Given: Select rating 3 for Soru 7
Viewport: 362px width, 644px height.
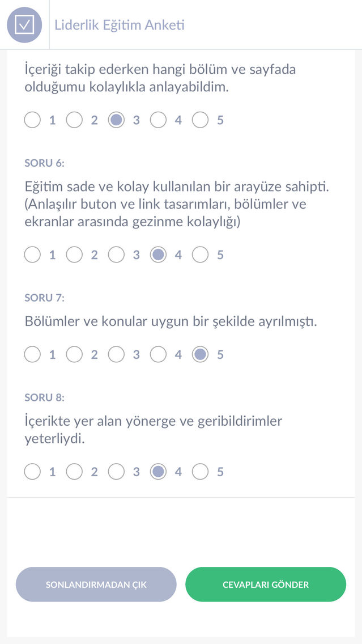Looking at the screenshot, I should 116,355.
